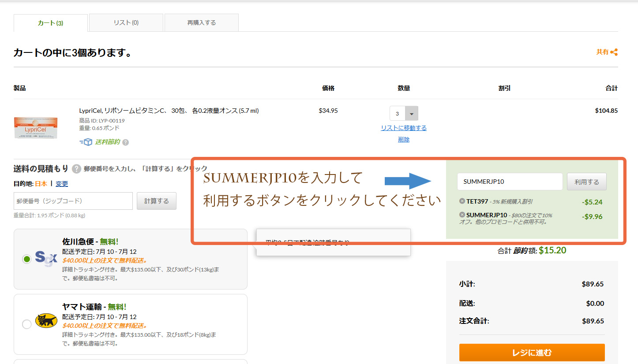This screenshot has width=638, height=364.
Task: Proceed with レジに進む checkout button
Action: point(532,353)
